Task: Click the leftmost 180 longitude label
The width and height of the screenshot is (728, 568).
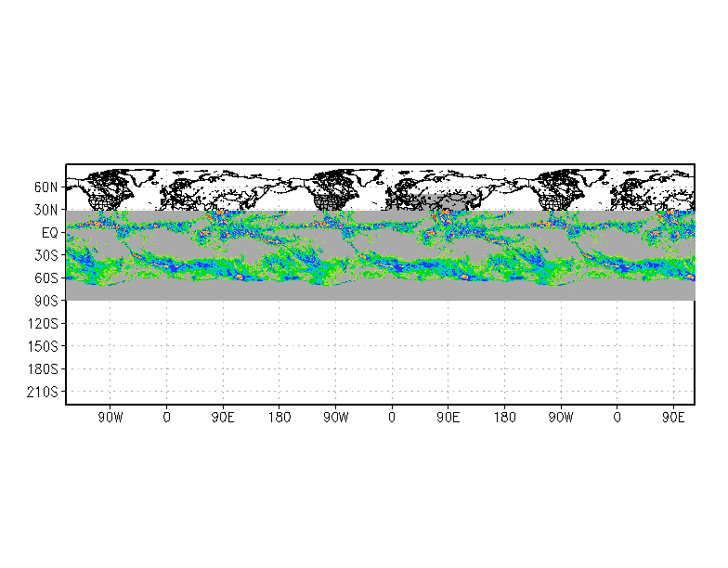Action: click(279, 418)
